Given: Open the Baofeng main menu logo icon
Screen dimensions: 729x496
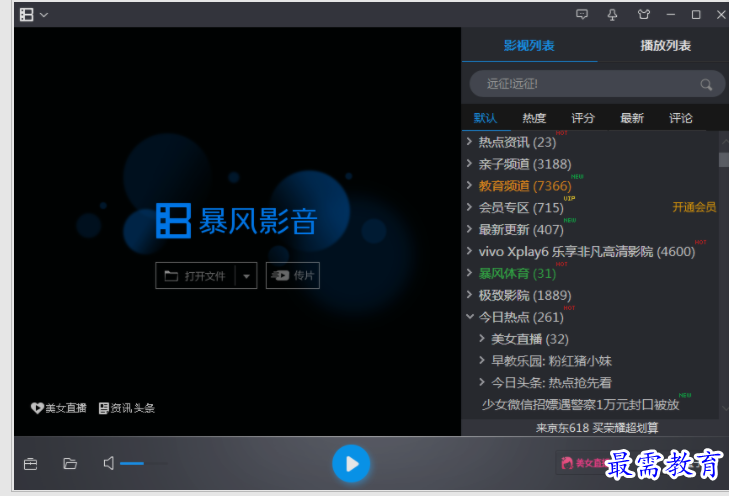Looking at the screenshot, I should click(27, 14).
